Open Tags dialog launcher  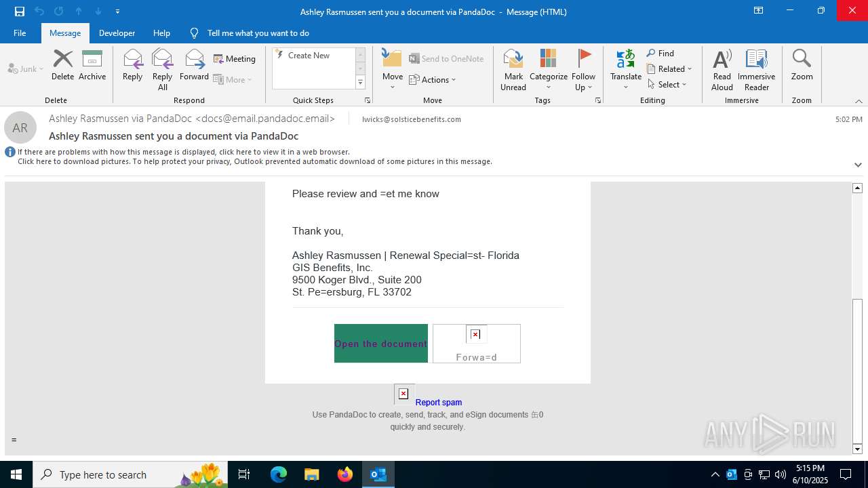(x=598, y=100)
